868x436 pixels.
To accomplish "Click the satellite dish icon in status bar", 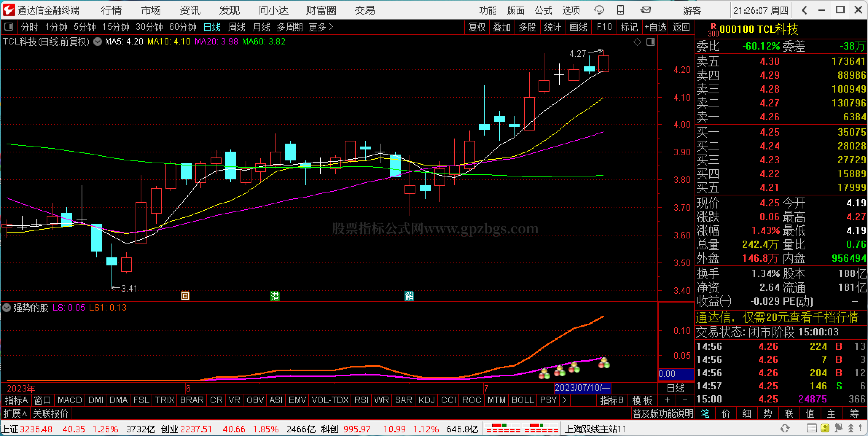I will coord(838,428).
